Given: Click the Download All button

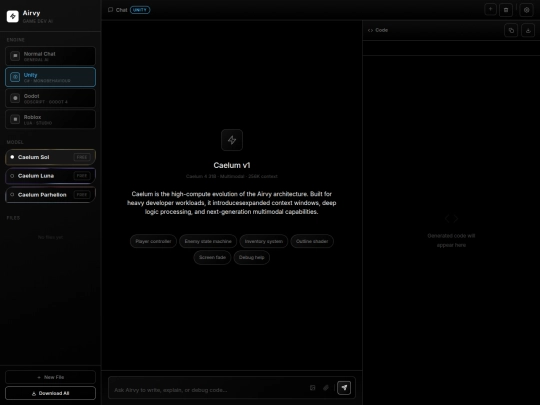Looking at the screenshot, I should point(51,393).
